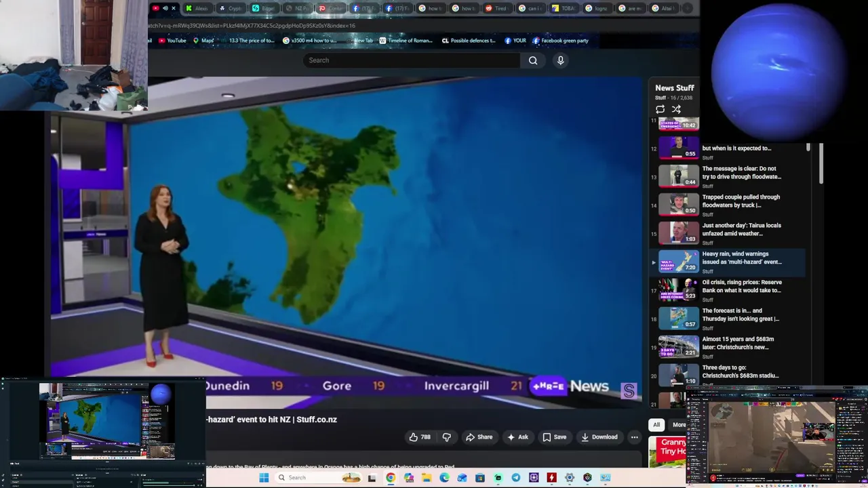Play 'but when is it expected to' video
Screen dimensions: 868x488
point(729,148)
